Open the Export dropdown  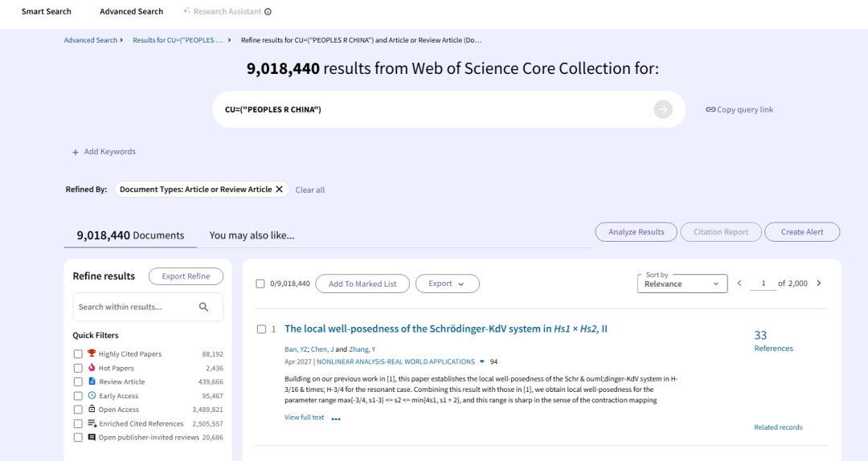448,284
